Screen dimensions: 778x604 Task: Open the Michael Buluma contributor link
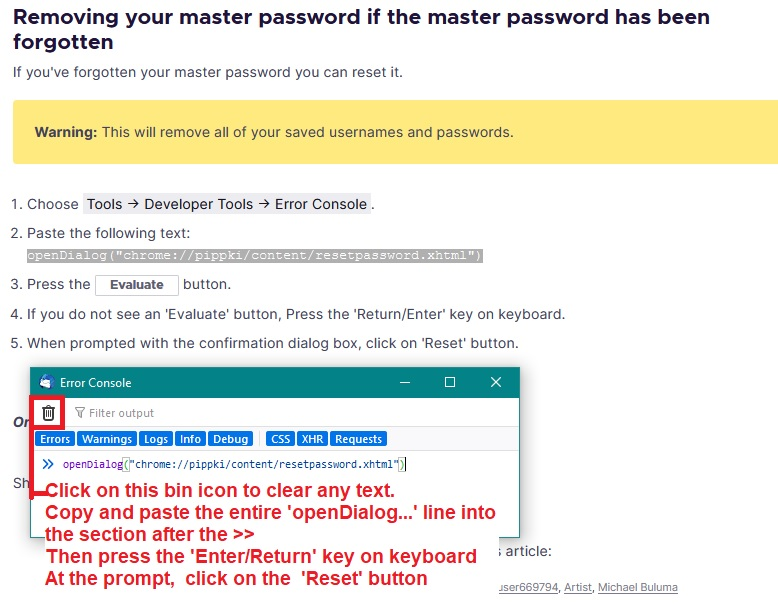(638, 588)
